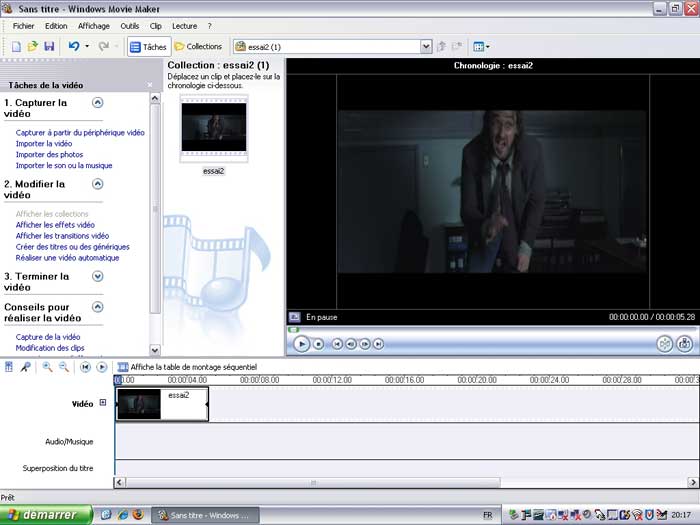Toggle the Tâches pane button

point(149,46)
